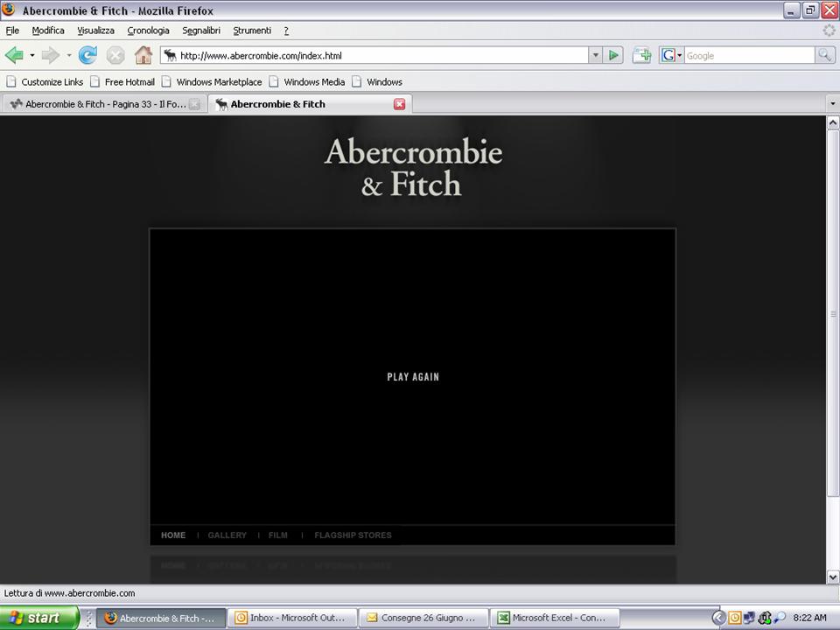840x630 pixels.
Task: Click the Forward arrow button
Action: 50,55
